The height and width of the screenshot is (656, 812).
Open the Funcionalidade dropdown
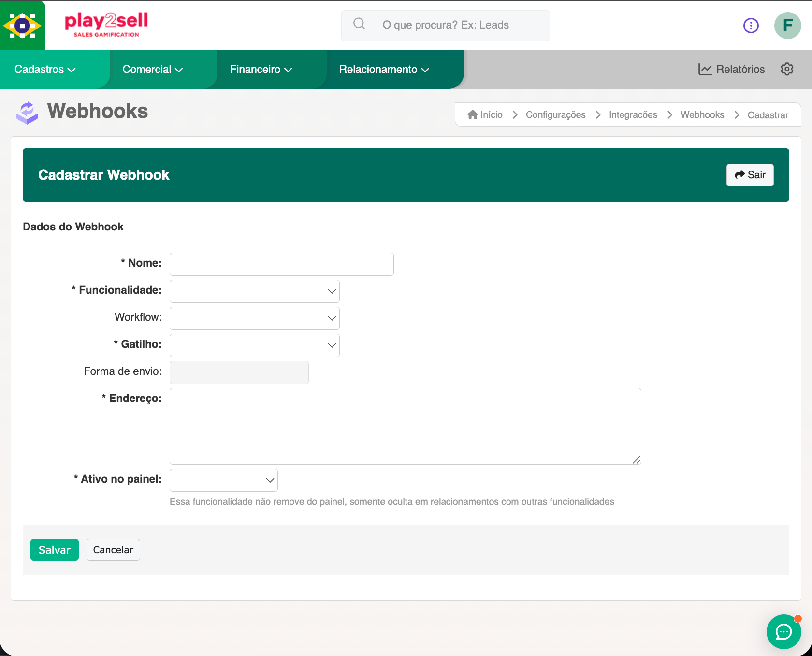click(x=254, y=291)
